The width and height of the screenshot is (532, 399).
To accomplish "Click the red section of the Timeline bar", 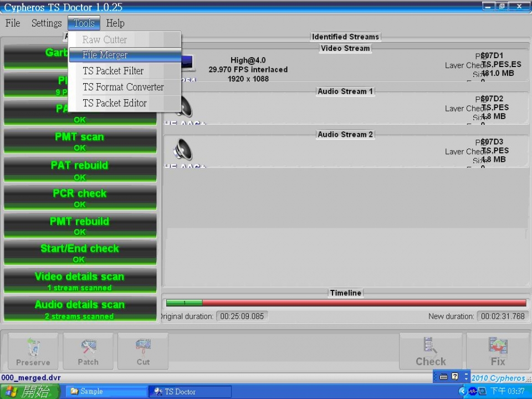I will [364, 303].
